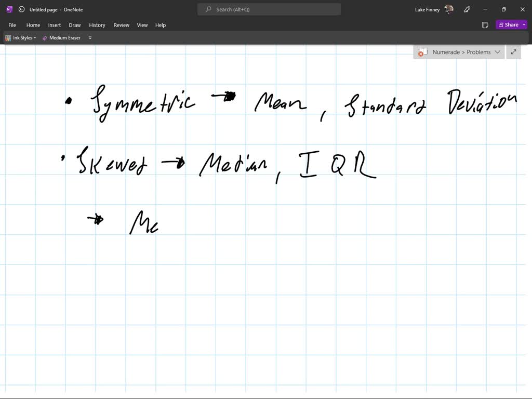This screenshot has height=399, width=532.
Task: Expand the Share button dropdown arrow
Action: [x=523, y=24]
